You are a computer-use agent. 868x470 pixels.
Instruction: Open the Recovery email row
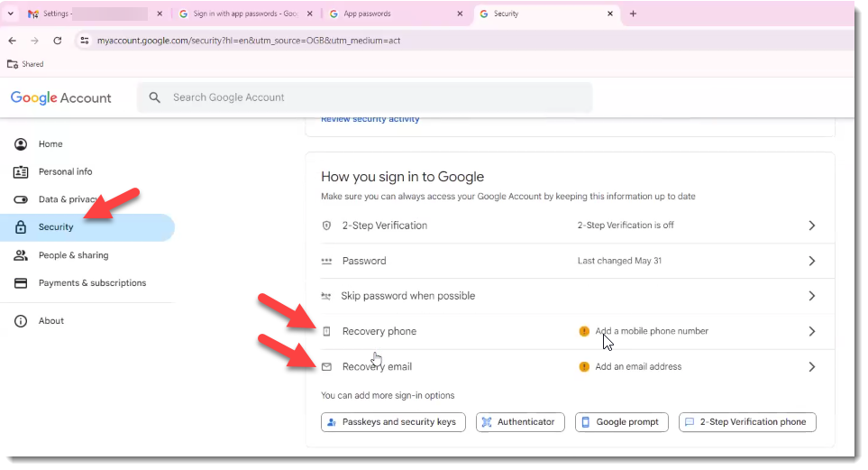[570, 367]
